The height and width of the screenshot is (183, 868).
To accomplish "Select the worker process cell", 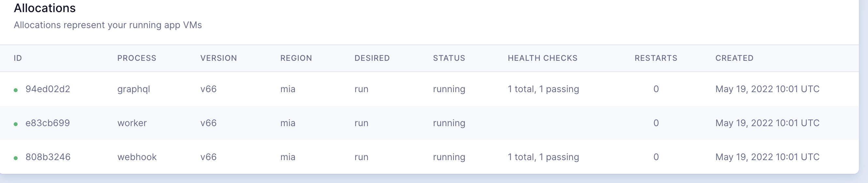I will click(x=132, y=123).
